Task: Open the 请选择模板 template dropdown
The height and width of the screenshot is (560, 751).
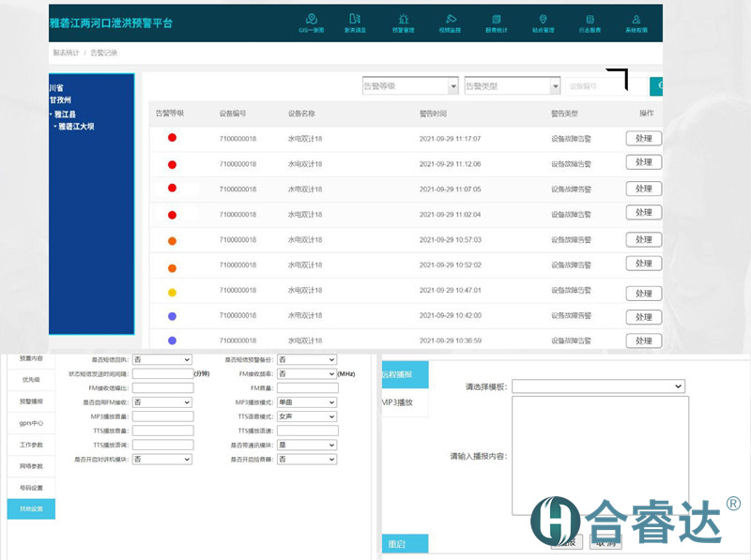Action: pyautogui.click(x=598, y=386)
